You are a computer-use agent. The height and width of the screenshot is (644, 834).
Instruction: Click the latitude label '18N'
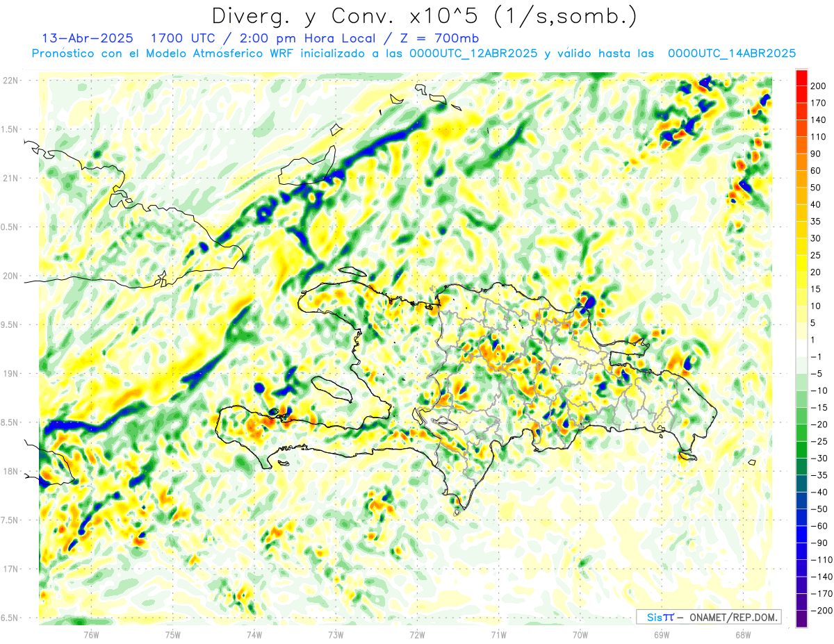coord(12,471)
